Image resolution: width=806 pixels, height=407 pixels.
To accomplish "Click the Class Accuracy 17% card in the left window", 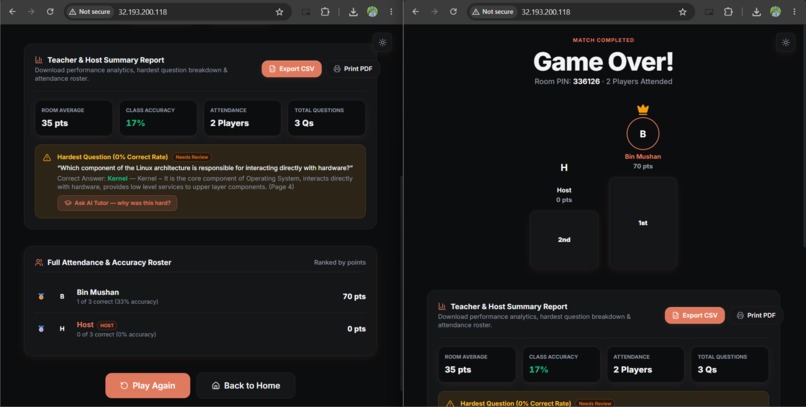I will coord(158,118).
